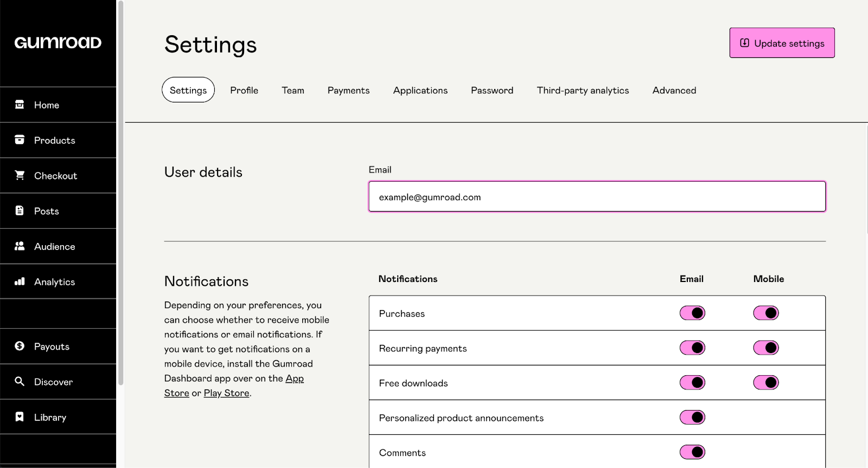Go to the Advanced tab

click(x=674, y=90)
